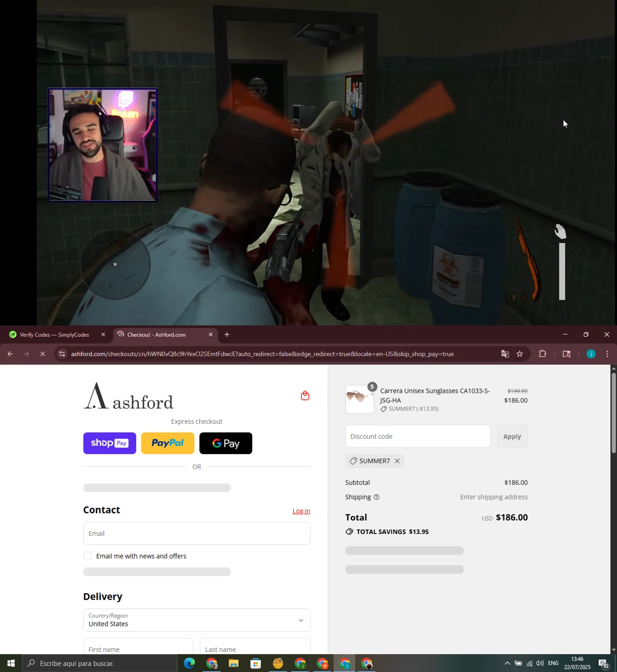Stop loading the page
617x672 pixels.
43,354
